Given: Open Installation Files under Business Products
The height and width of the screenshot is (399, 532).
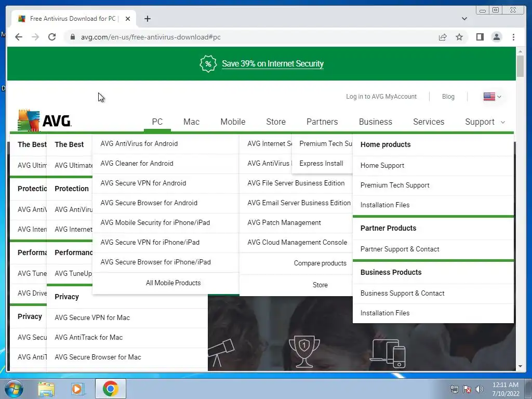Looking at the screenshot, I should pos(385,313).
